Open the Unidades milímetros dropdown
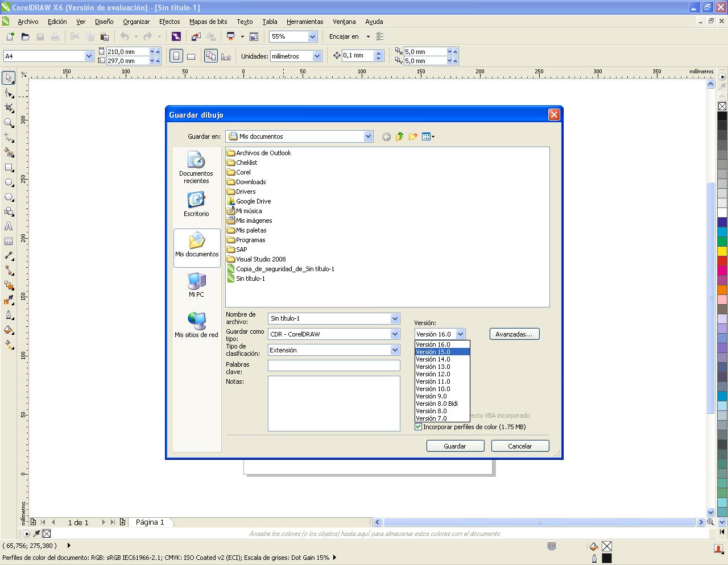728x565 pixels. tap(317, 56)
